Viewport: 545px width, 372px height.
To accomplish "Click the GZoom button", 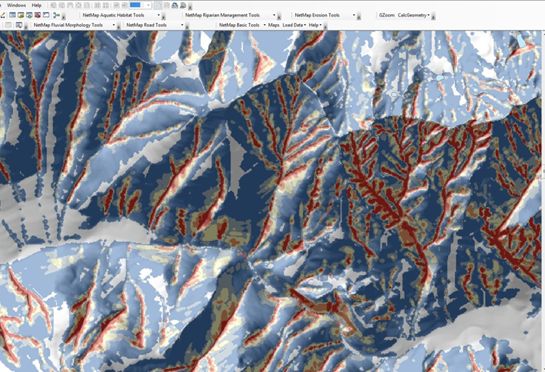I will pos(387,15).
